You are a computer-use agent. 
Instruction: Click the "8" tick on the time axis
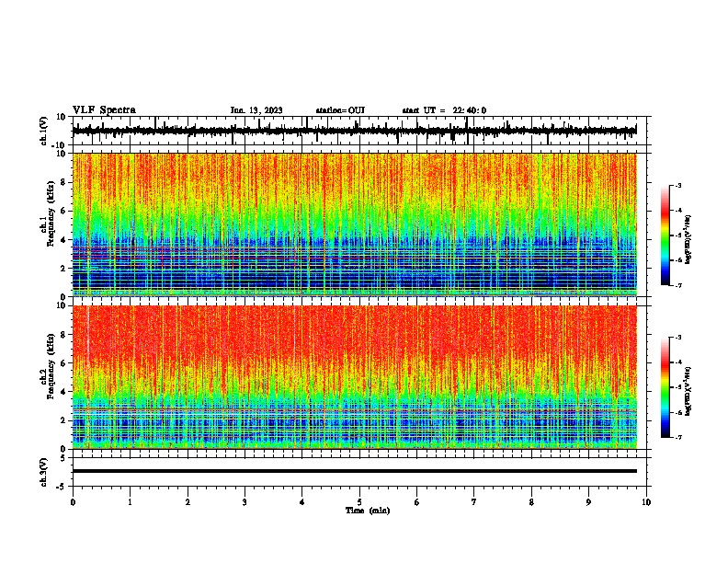pos(531,502)
